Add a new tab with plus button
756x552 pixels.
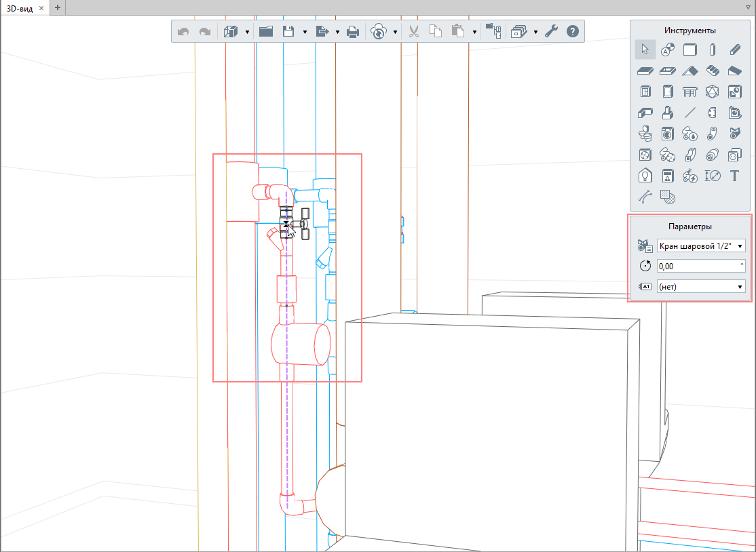click(x=58, y=7)
